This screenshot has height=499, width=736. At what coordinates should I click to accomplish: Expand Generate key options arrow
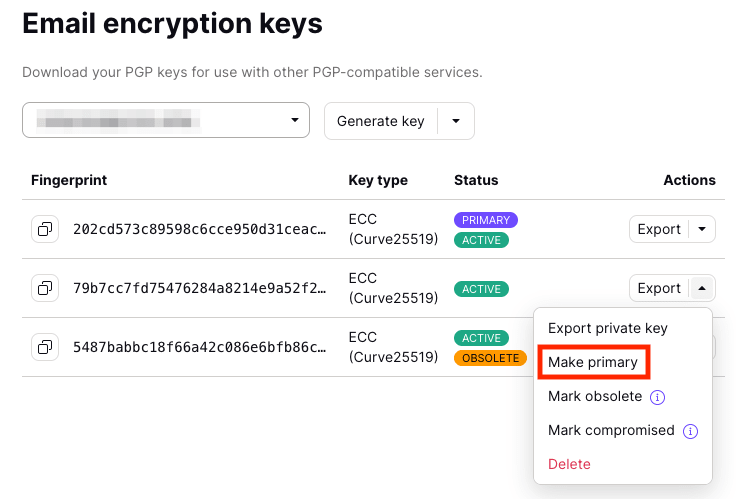tap(456, 121)
